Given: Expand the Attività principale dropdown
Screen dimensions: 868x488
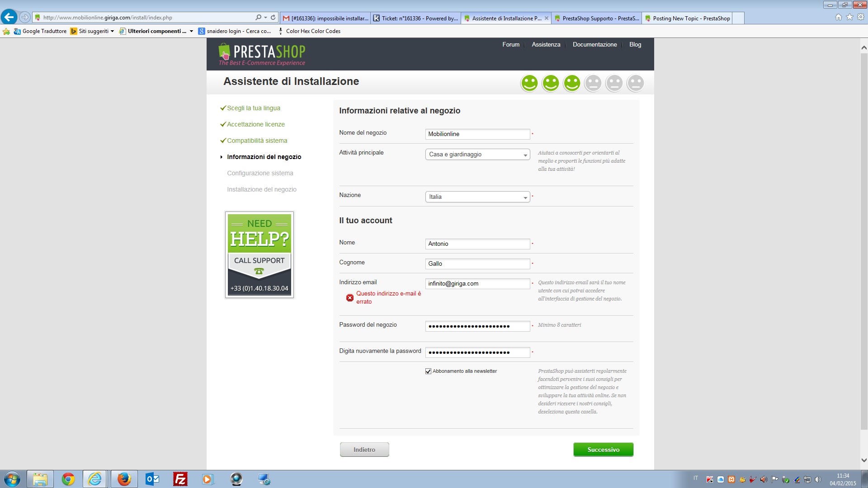Looking at the screenshot, I should coord(477,155).
